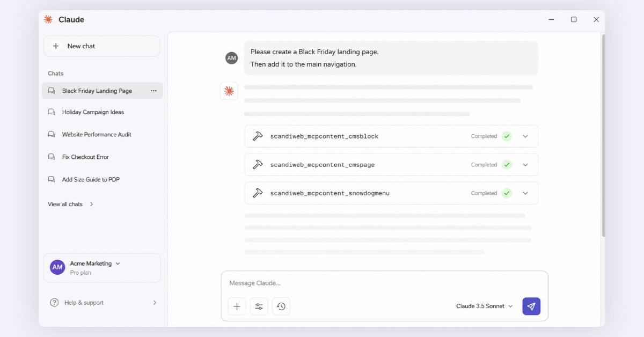Open the Website Performance Audit chat
This screenshot has height=337, width=644.
click(x=97, y=135)
